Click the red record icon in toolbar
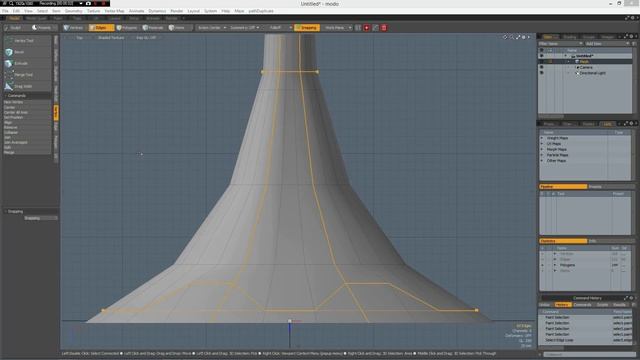640x360 pixels. (x=367, y=28)
